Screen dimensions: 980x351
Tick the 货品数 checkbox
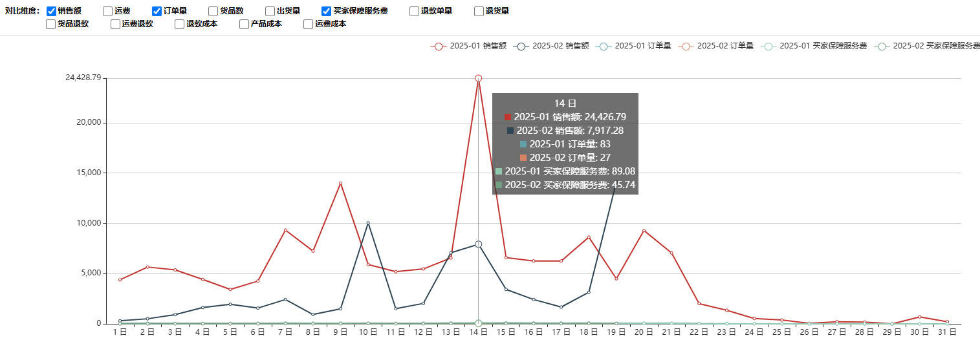(x=213, y=11)
